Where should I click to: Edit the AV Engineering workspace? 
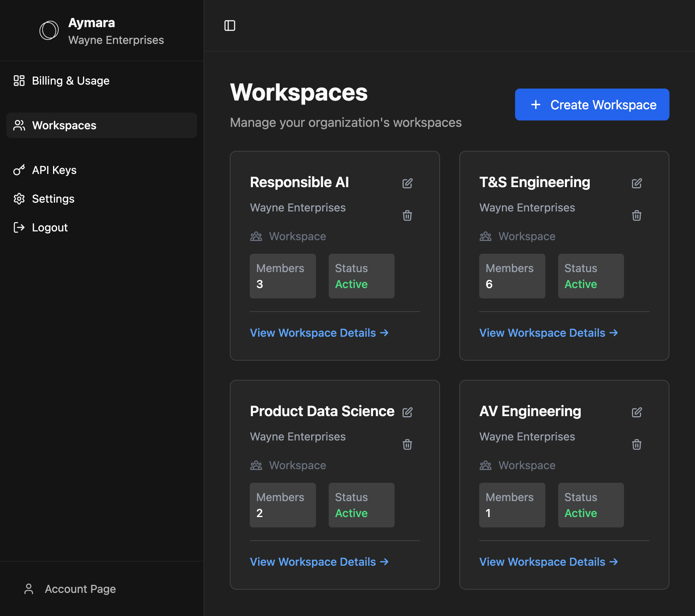[x=637, y=412]
